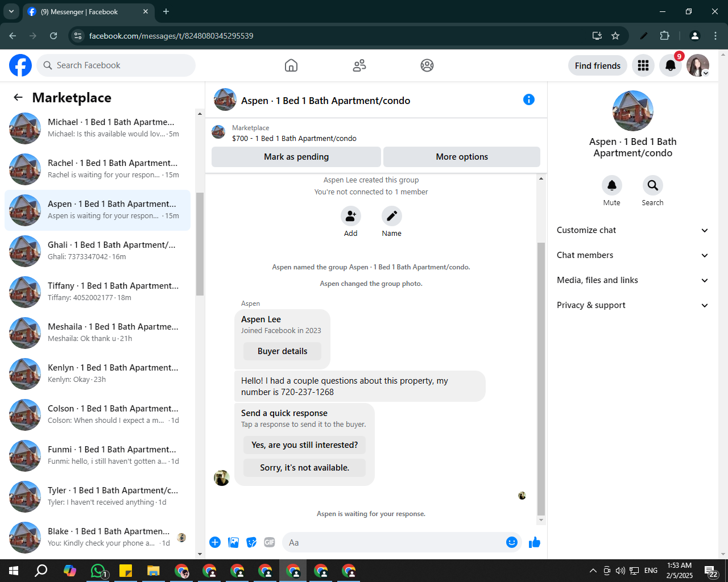Open Windows Start menu
Screen dimensions: 728x582
click(x=14, y=571)
